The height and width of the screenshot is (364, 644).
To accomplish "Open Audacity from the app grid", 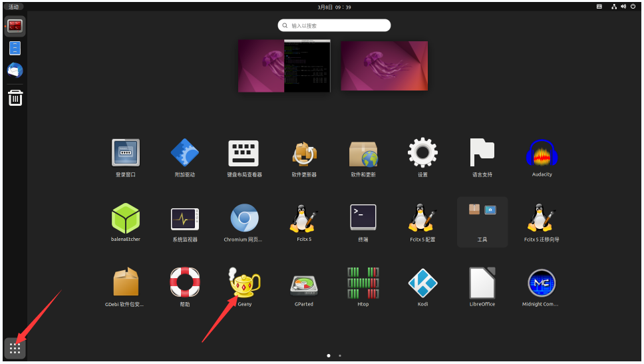I will point(542,154).
